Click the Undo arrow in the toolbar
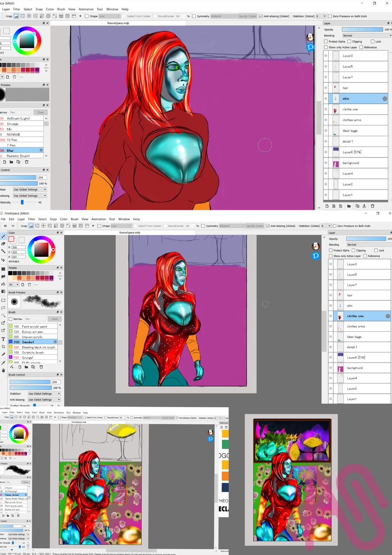392x555 pixels. click(5, 226)
